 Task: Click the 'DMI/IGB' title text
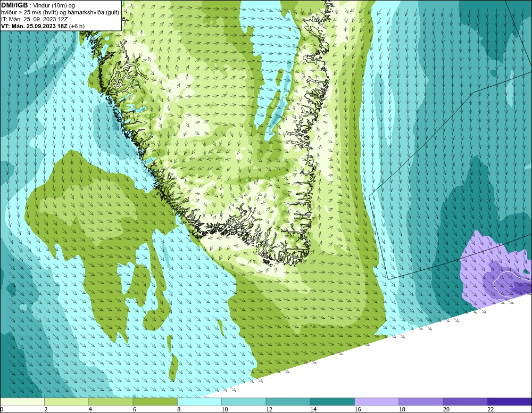click(14, 5)
